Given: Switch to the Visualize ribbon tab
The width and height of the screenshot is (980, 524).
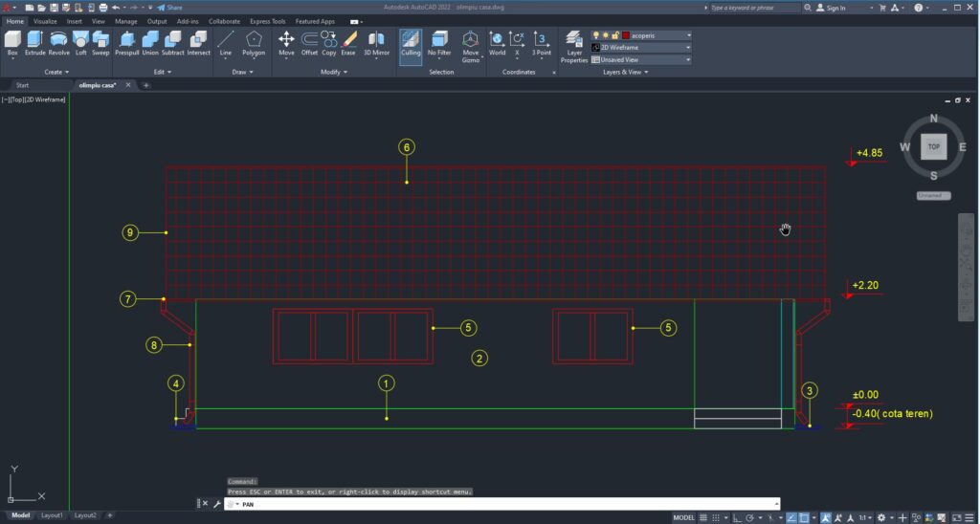Looking at the screenshot, I should pos(45,20).
